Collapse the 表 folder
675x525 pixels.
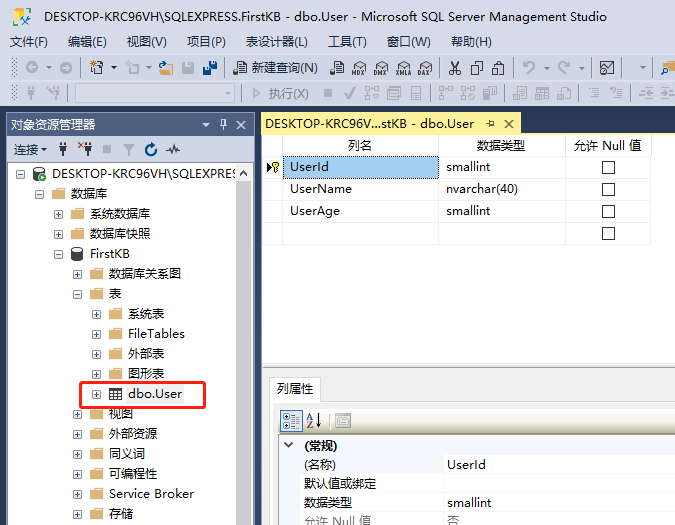tap(77, 294)
